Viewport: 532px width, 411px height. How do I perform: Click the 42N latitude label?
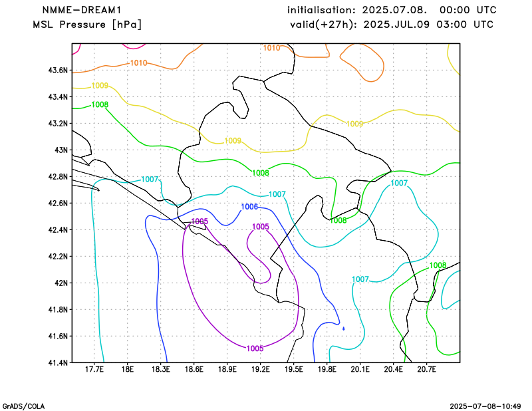[61, 283]
